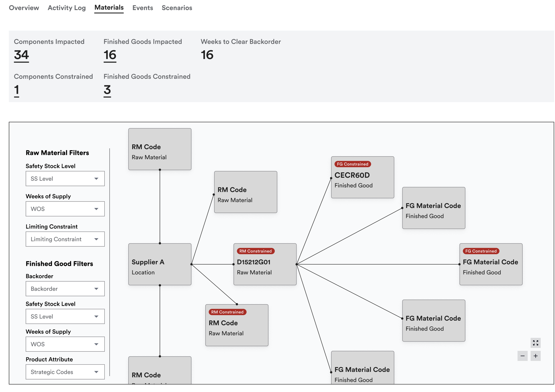Image resolution: width=555 pixels, height=392 pixels.
Task: Expand raw material WOS dropdown
Action: click(x=65, y=209)
